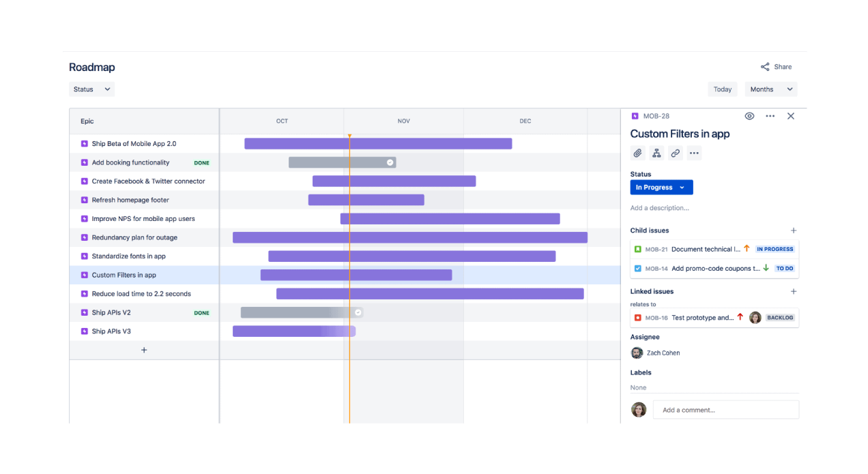
Task: Click the progress indicator on Ship APIs V2 bar
Action: pyautogui.click(x=358, y=312)
